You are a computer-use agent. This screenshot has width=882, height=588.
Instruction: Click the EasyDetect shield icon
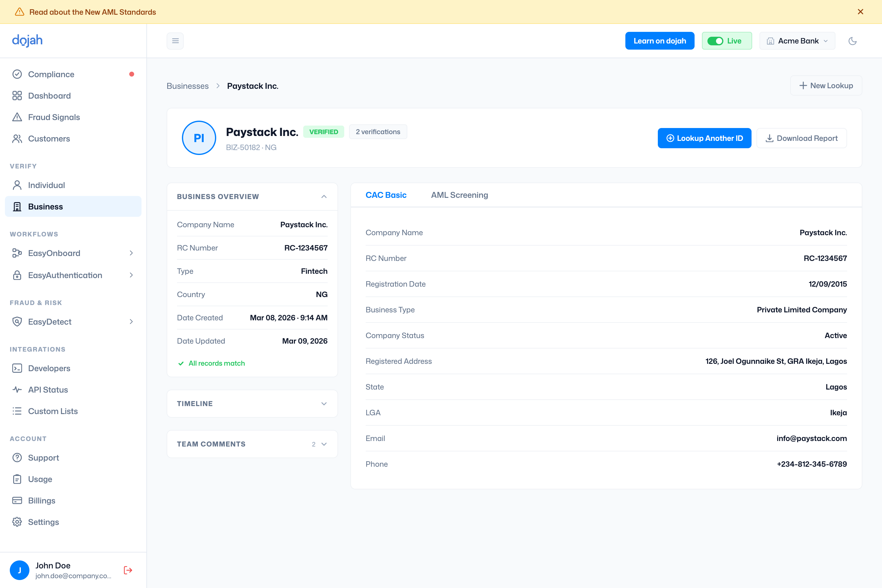pyautogui.click(x=17, y=322)
